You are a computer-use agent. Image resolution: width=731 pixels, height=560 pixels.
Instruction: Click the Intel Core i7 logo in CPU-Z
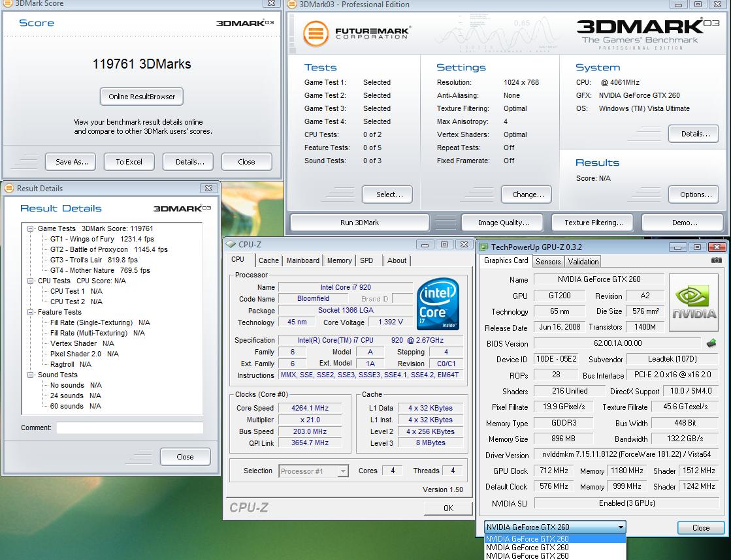coord(438,304)
